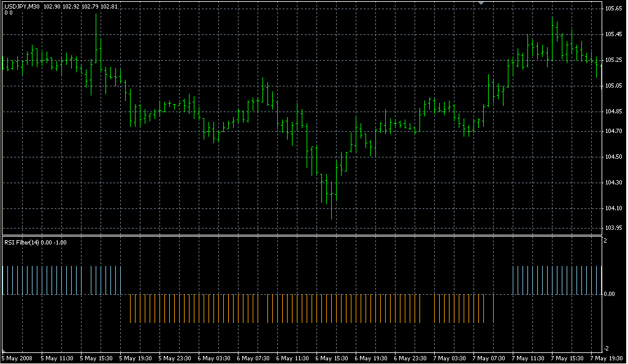The image size is (628, 364).
Task: Click the 5 May 23:30 time label
Action: pyautogui.click(x=175, y=358)
